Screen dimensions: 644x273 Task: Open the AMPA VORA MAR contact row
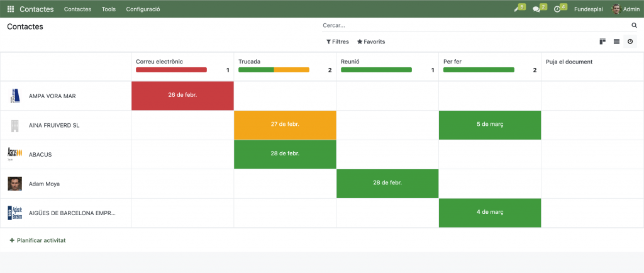(52, 96)
